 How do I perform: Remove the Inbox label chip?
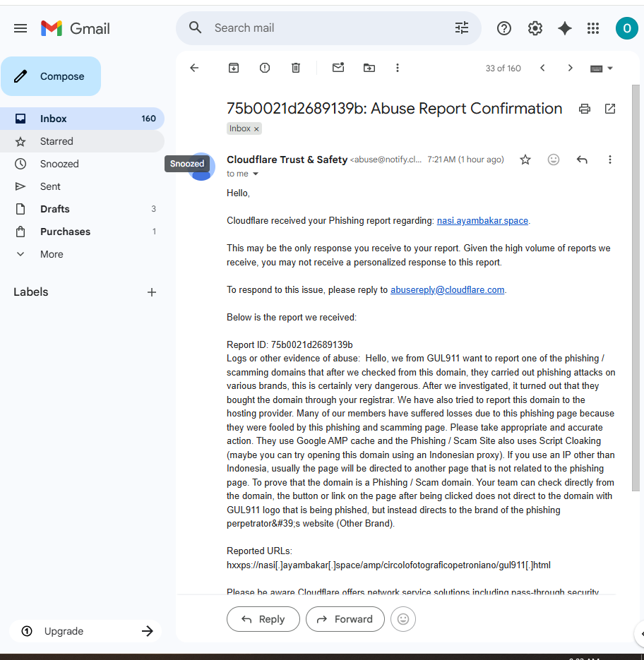[x=256, y=128]
